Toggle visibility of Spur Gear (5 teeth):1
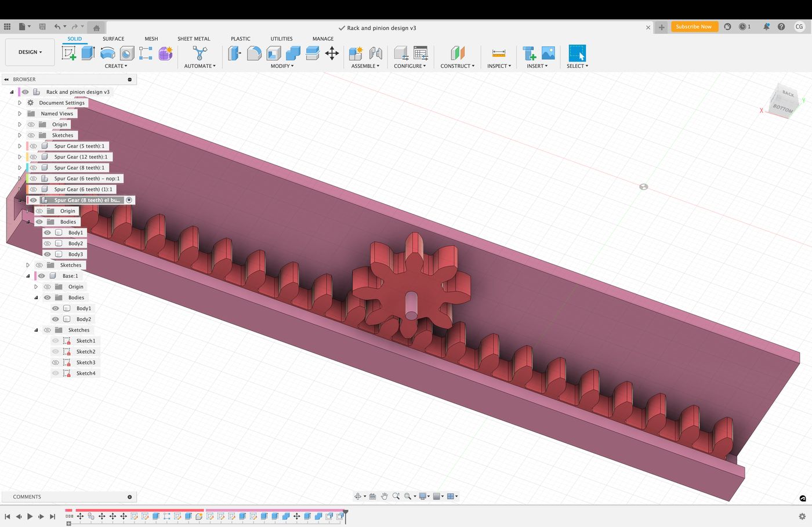 click(33, 146)
